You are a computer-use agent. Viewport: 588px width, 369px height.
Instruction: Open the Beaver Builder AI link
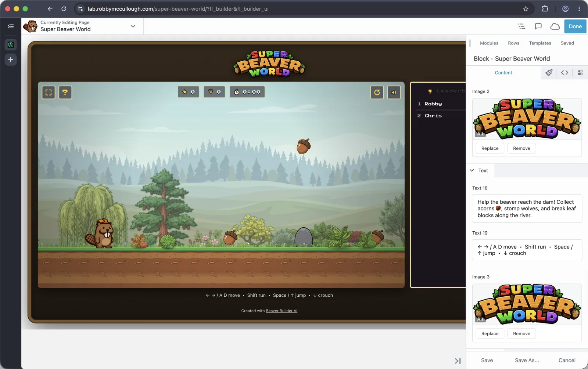282,311
